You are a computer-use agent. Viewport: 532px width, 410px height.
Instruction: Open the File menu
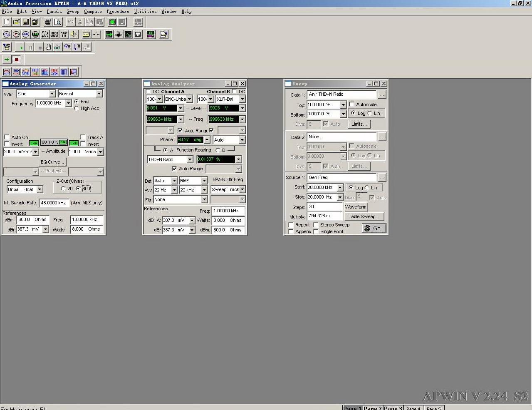7,12
